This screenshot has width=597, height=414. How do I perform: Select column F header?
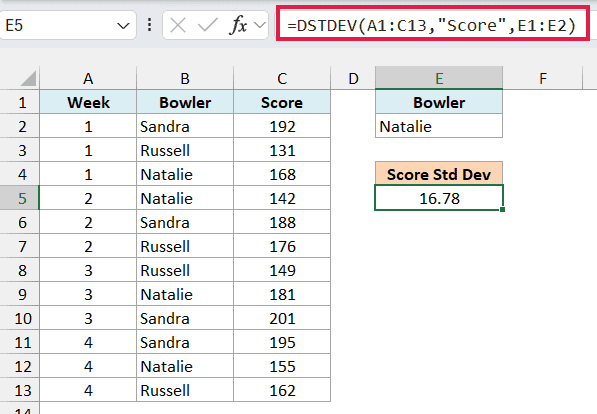(543, 78)
